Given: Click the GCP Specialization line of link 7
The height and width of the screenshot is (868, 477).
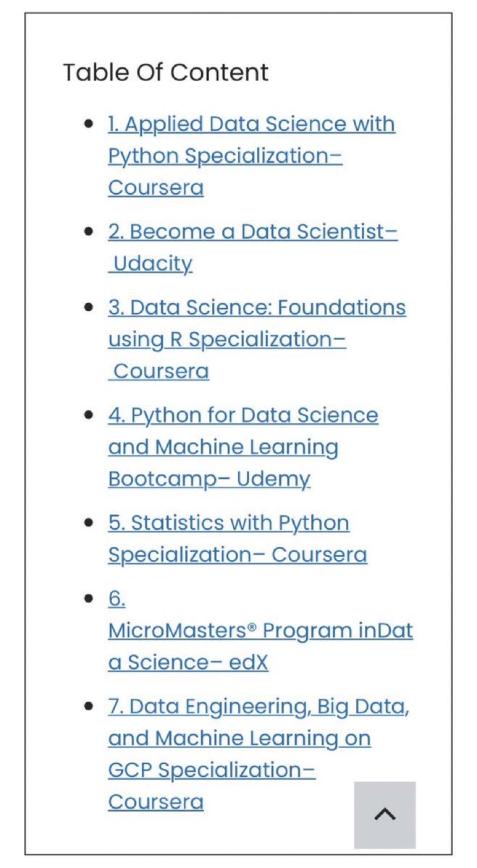Looking at the screenshot, I should point(212,770).
